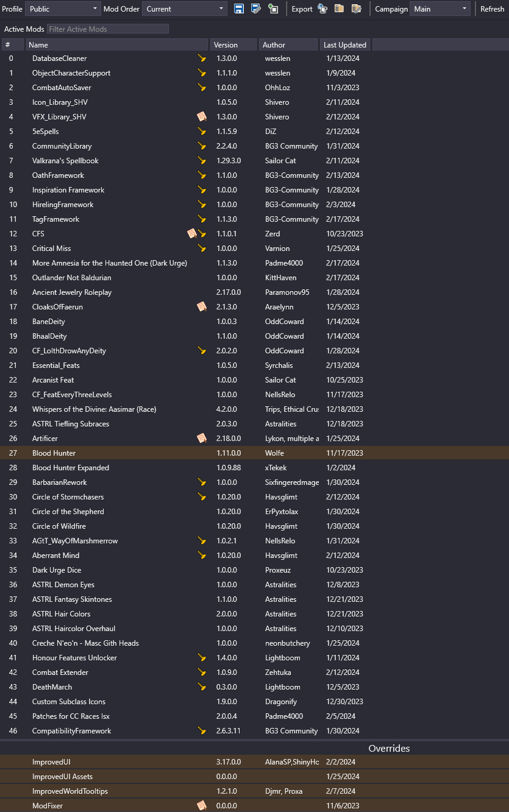Select the Blood Hunter Expanded mod row
Screen dimensions: 509x812
[71, 468]
